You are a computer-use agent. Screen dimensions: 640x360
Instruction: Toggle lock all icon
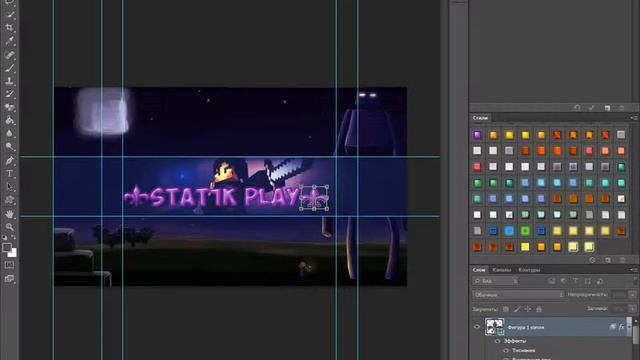(539, 309)
